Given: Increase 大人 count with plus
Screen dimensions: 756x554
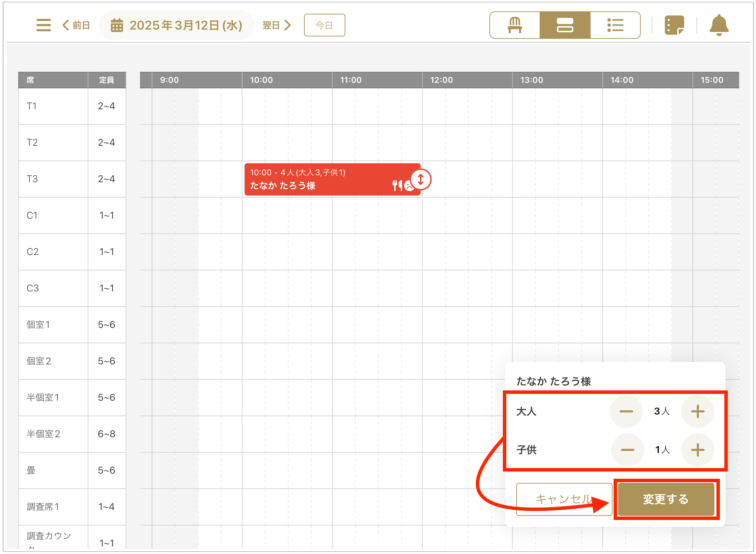Looking at the screenshot, I should click(x=698, y=411).
